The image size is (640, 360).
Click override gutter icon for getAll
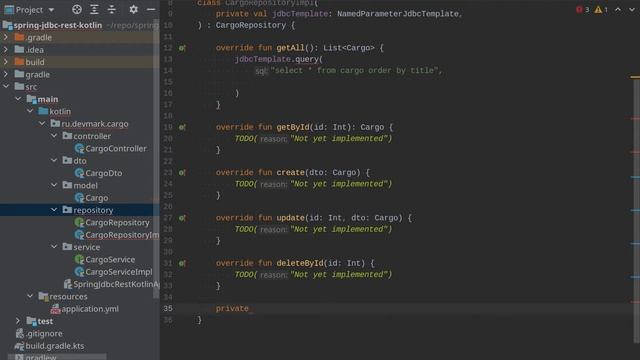tap(182, 48)
